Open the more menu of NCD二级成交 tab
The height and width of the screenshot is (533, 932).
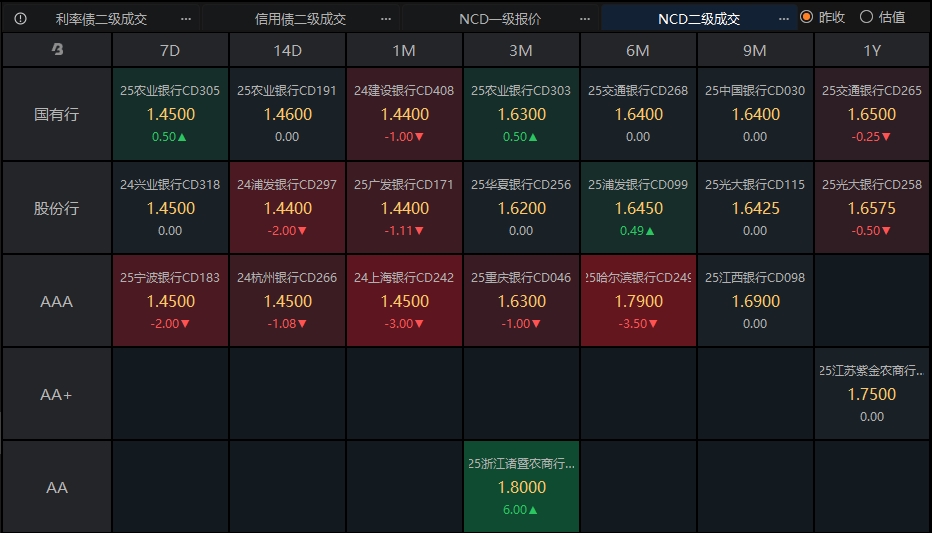[x=784, y=19]
